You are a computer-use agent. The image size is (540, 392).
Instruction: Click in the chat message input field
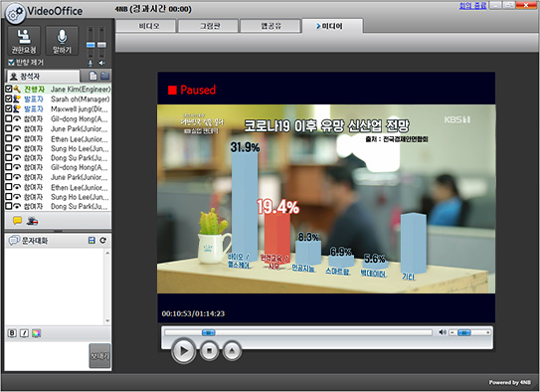pyautogui.click(x=47, y=356)
